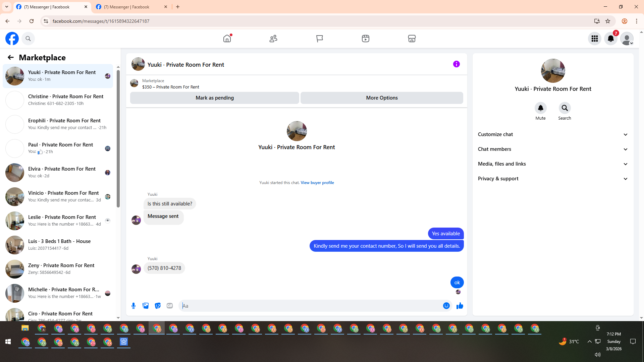Open the GIF picker icon
The width and height of the screenshot is (644, 362).
pyautogui.click(x=170, y=306)
